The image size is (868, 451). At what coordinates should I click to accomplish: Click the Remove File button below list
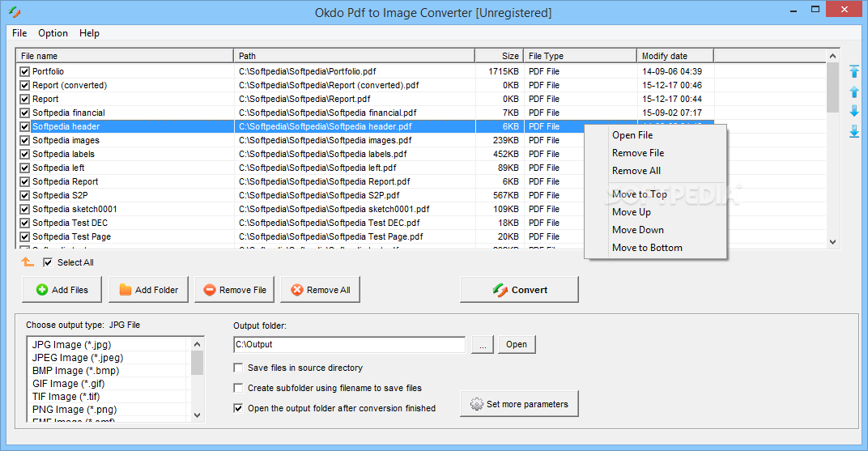point(234,289)
